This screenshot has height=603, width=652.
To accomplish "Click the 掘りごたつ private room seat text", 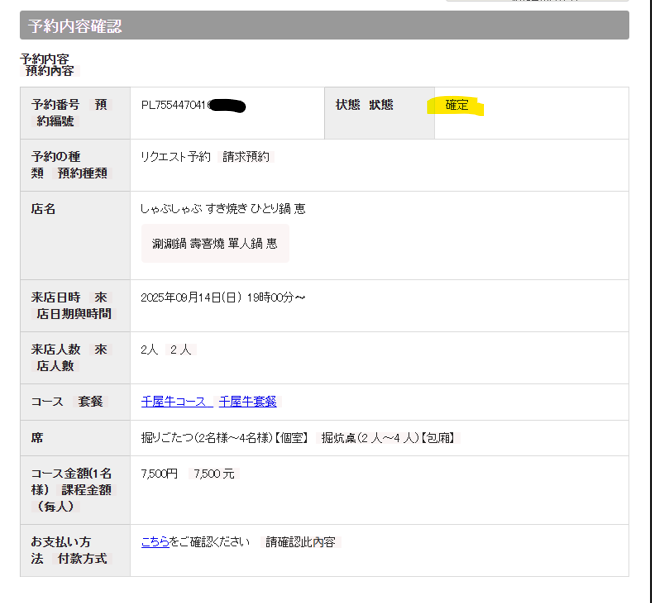I will pyautogui.click(x=226, y=437).
